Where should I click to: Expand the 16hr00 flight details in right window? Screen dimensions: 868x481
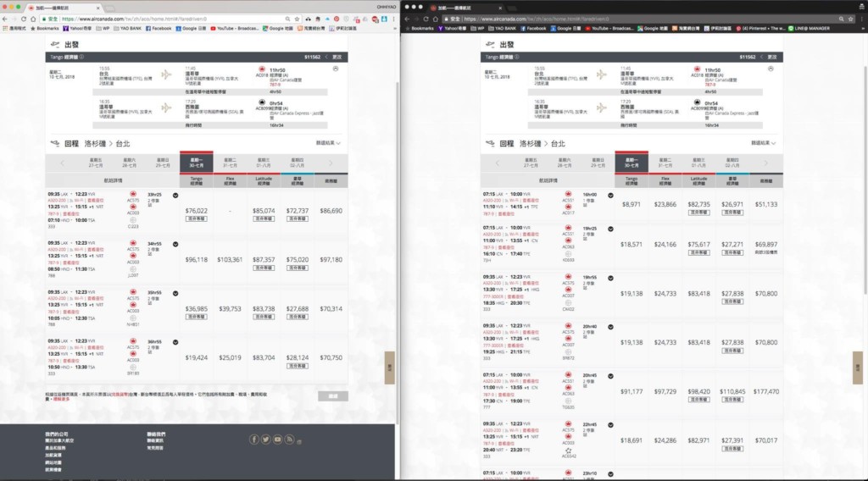click(x=609, y=195)
